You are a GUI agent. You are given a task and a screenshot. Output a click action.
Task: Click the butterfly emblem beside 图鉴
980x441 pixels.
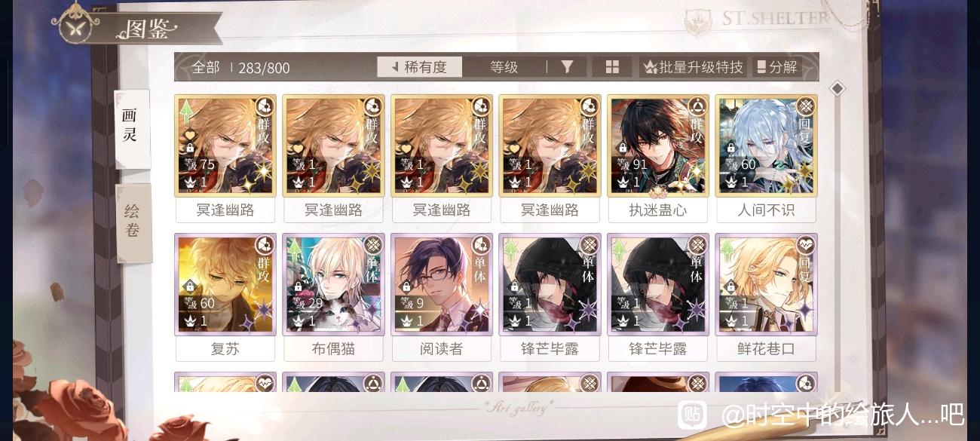(x=76, y=27)
